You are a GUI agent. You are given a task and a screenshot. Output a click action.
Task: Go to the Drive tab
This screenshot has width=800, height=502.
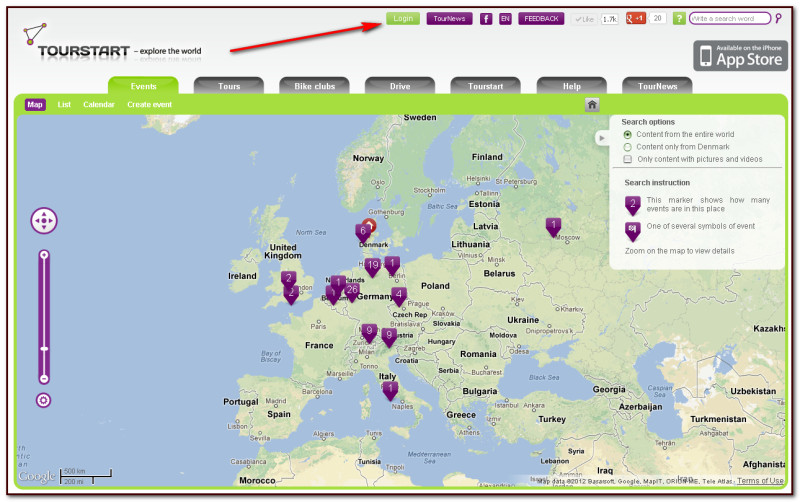coord(400,86)
